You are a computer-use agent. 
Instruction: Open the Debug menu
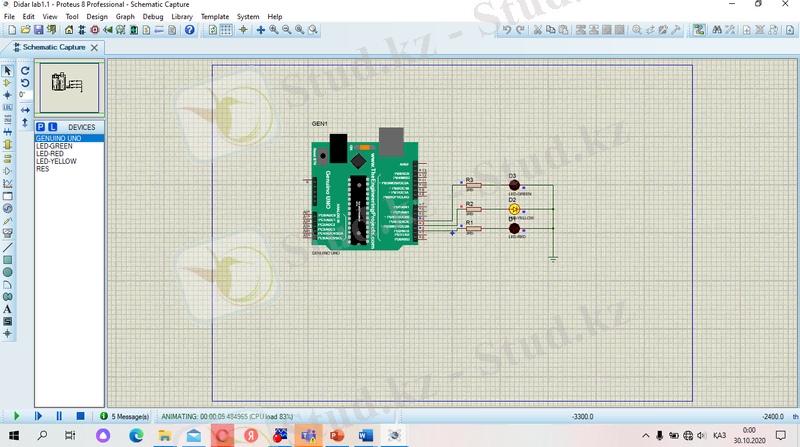[x=153, y=17]
